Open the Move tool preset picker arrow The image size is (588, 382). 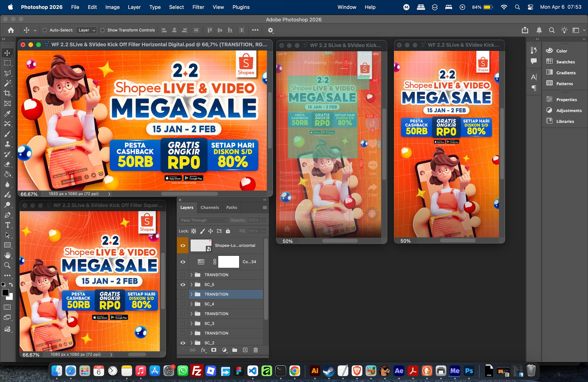click(x=35, y=30)
